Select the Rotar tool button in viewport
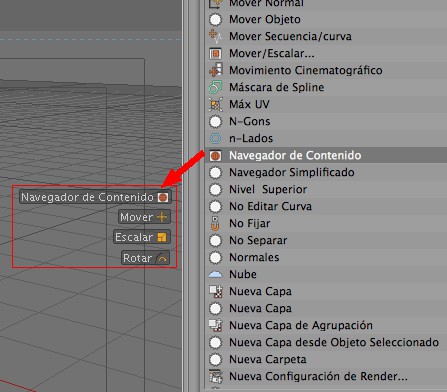This screenshot has height=392, width=447. click(x=146, y=258)
